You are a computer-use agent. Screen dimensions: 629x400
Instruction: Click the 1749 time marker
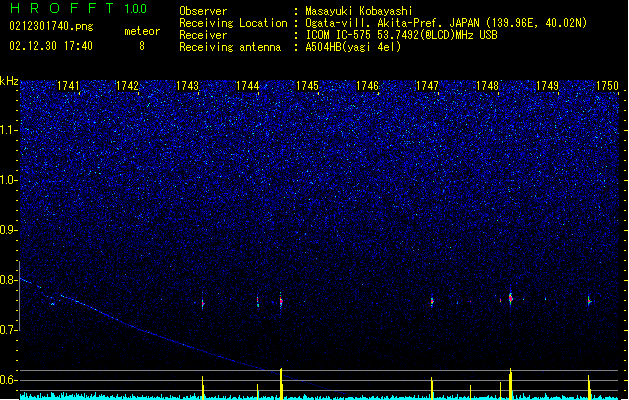click(547, 86)
